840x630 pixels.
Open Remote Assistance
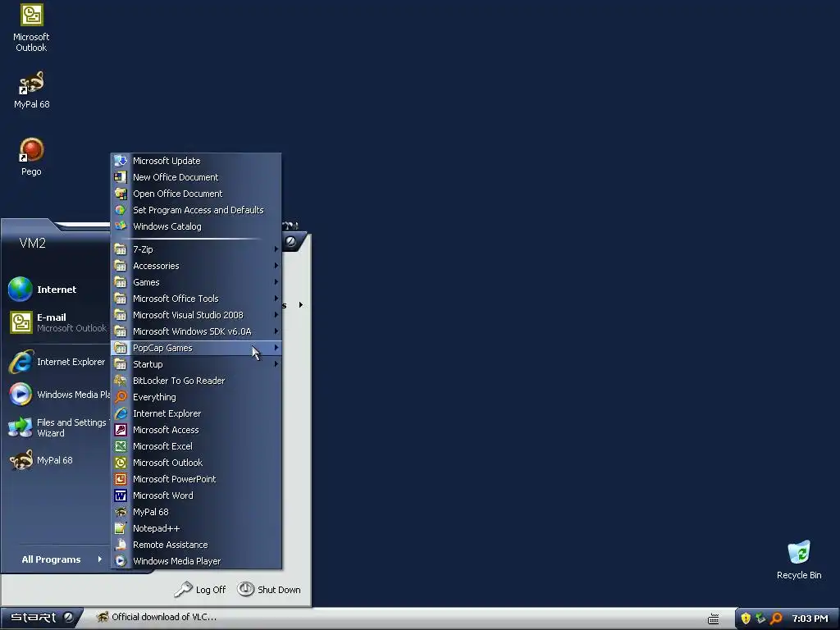pos(195,545)
